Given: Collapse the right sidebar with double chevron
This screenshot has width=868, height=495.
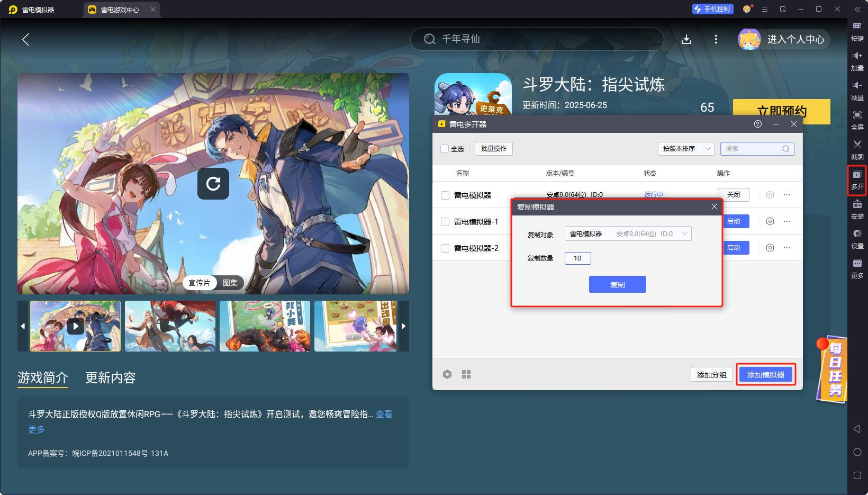Looking at the screenshot, I should coord(857,10).
